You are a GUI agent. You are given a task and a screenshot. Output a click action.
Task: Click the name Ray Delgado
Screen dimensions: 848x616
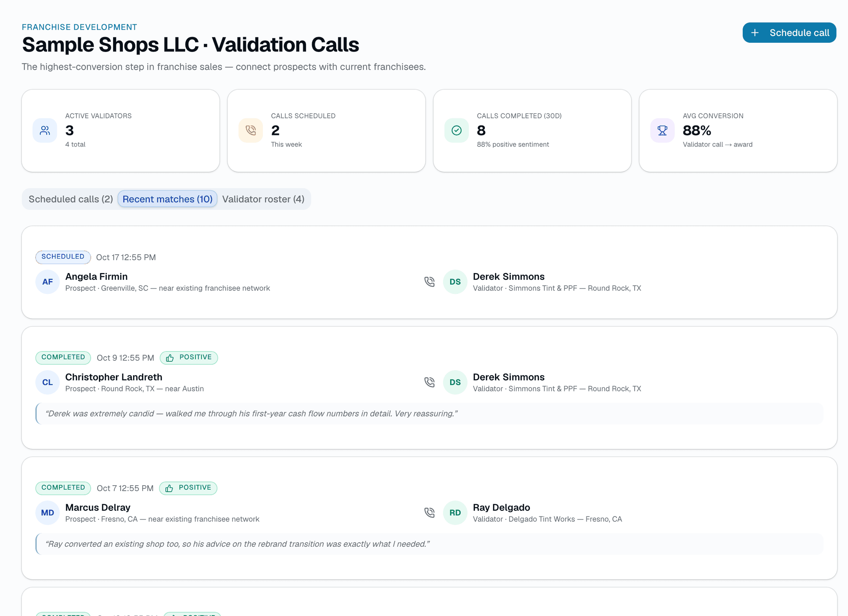pos(501,508)
